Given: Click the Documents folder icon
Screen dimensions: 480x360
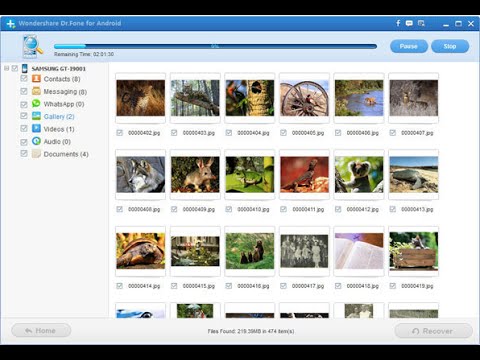Looking at the screenshot, I should coord(36,154).
